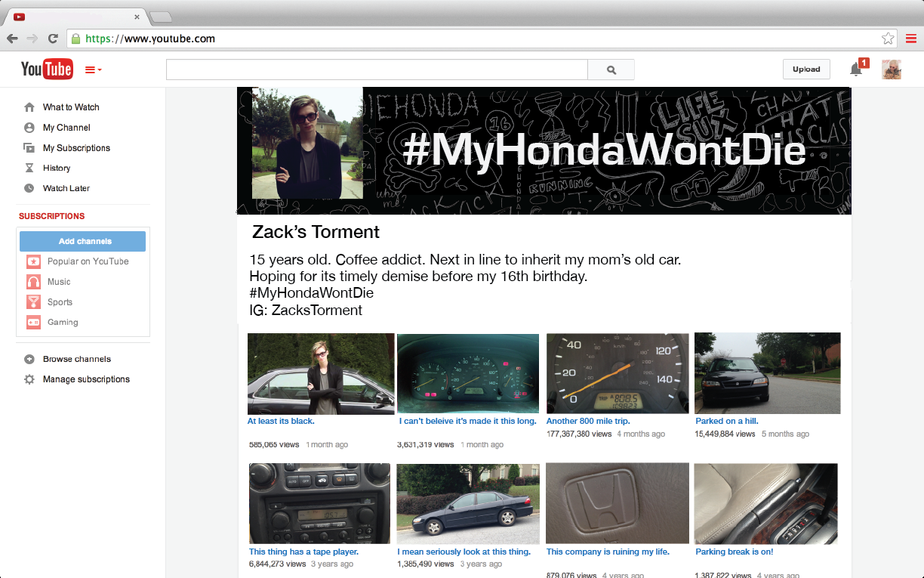Open Chrome menu hamburger icon
Image resolution: width=924 pixels, height=578 pixels.
click(x=910, y=39)
